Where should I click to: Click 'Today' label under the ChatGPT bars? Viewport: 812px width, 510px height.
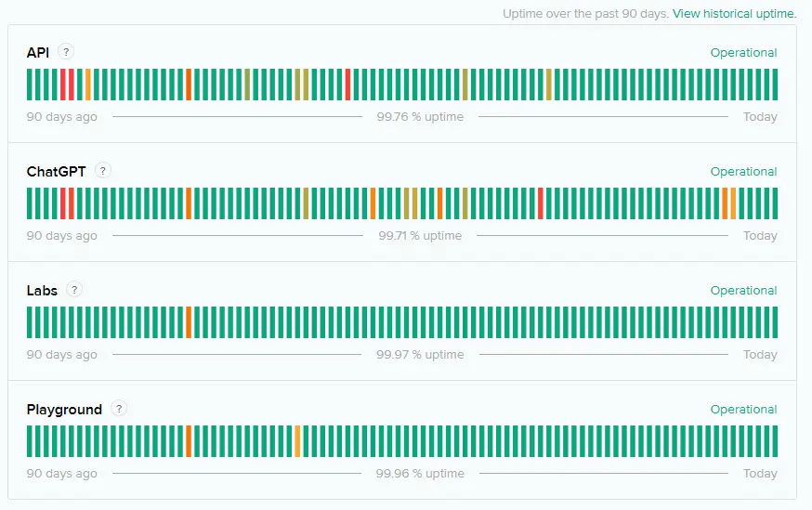[x=760, y=236]
